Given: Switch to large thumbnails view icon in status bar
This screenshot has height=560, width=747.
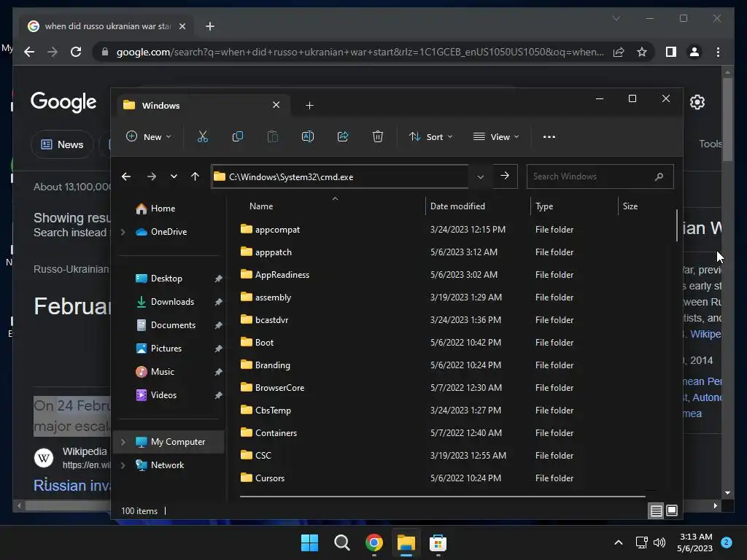Looking at the screenshot, I should click(x=672, y=511).
